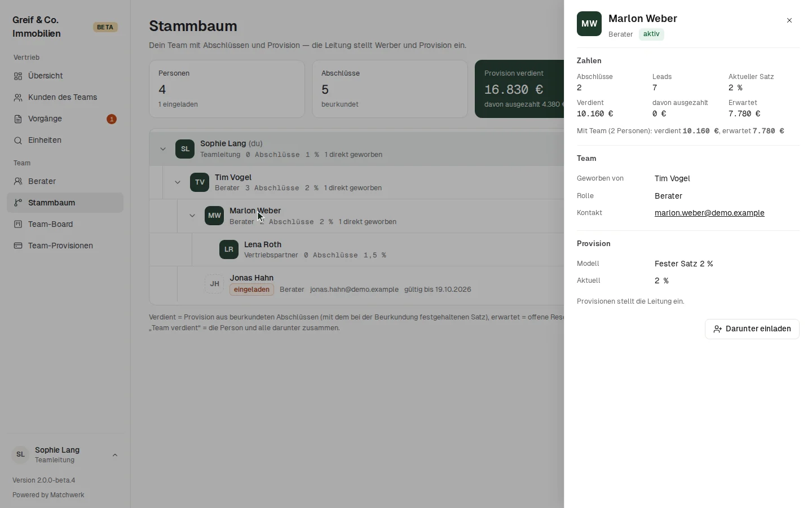The height and width of the screenshot is (508, 812).
Task: Click the MW avatar in the detail panel
Action: (589, 24)
